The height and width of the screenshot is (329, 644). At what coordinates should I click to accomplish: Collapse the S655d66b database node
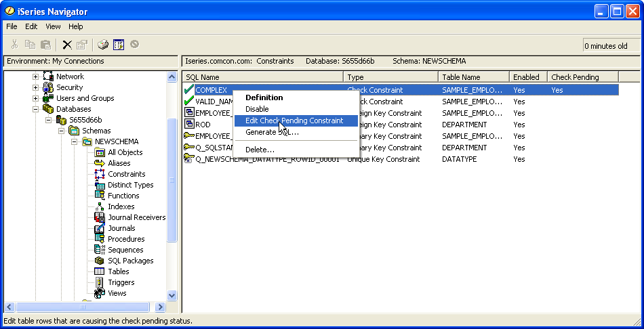pyautogui.click(x=48, y=120)
